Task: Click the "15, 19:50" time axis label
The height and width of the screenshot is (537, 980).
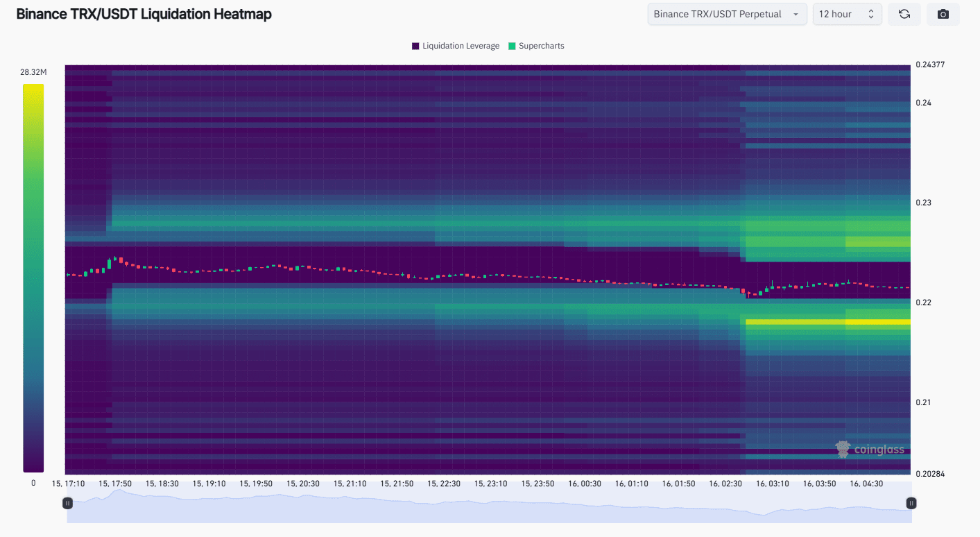Action: [257, 483]
